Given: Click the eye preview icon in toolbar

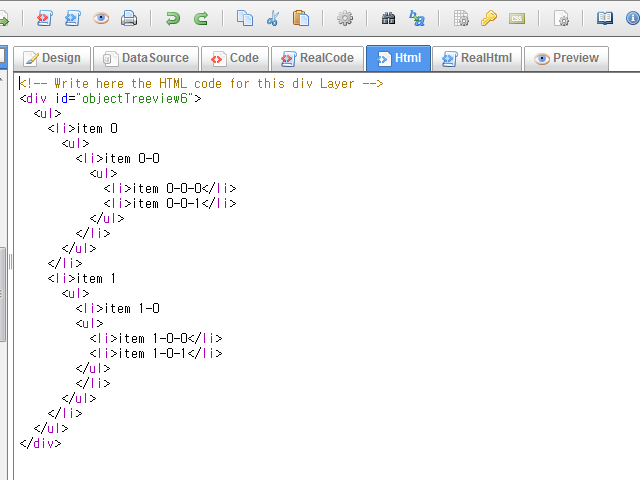Looking at the screenshot, I should click(101, 18).
